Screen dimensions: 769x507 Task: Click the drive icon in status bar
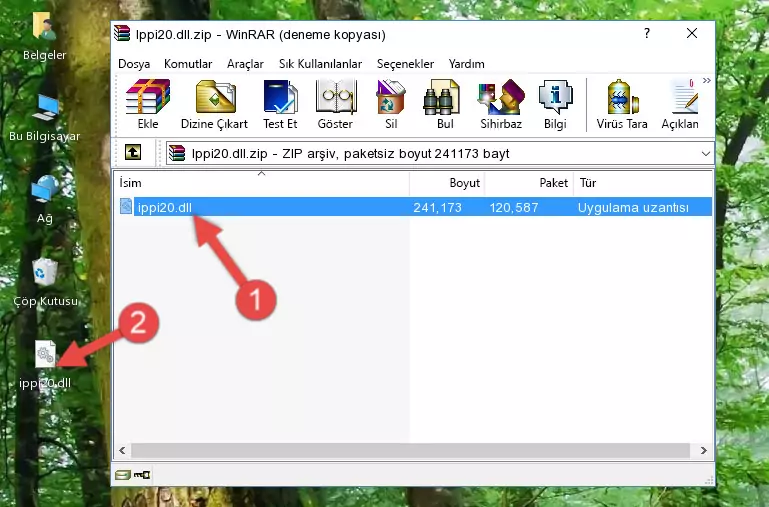click(123, 475)
